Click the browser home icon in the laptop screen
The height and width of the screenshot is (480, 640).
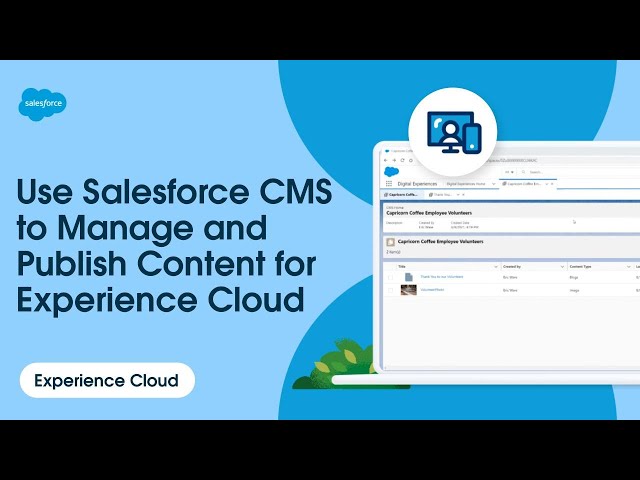click(411, 160)
